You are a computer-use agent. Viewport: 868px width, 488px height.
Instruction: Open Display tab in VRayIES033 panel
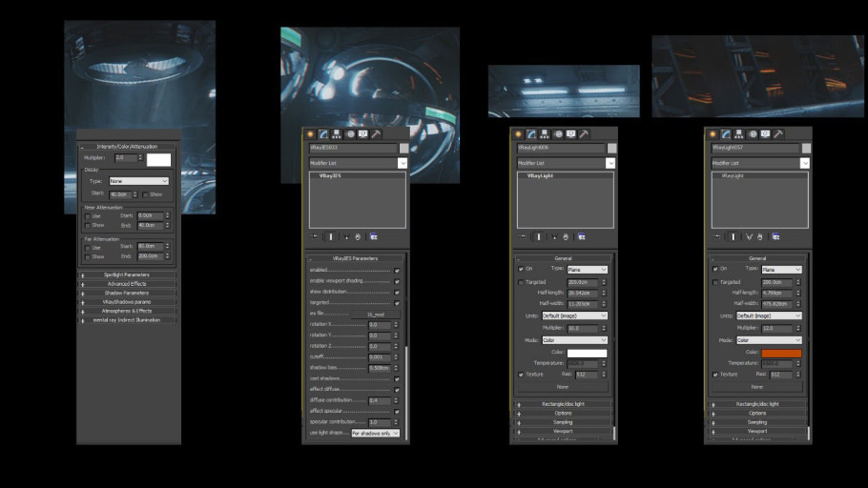(363, 133)
